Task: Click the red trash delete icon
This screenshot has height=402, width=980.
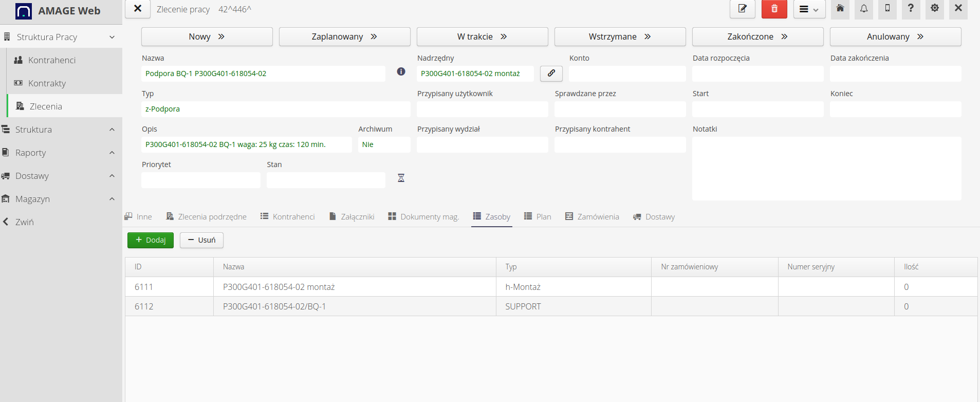Action: click(x=774, y=9)
